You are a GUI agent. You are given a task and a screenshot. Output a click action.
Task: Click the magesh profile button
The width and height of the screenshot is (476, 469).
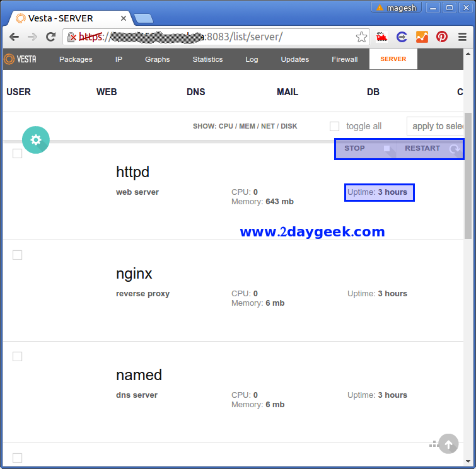click(397, 8)
